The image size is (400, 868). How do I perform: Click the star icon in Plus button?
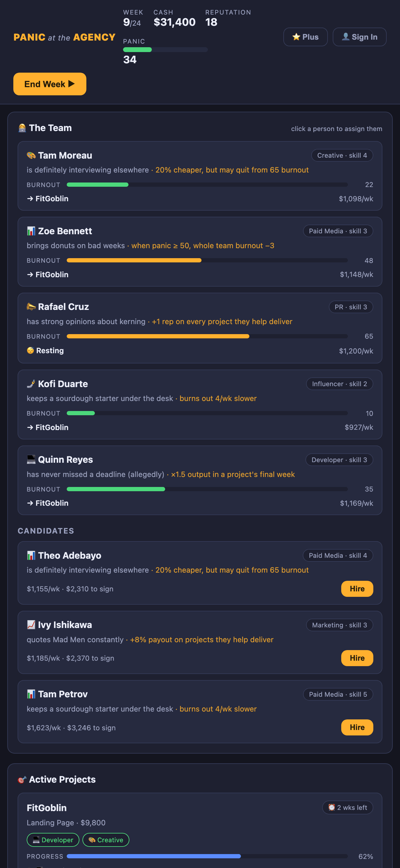(296, 37)
